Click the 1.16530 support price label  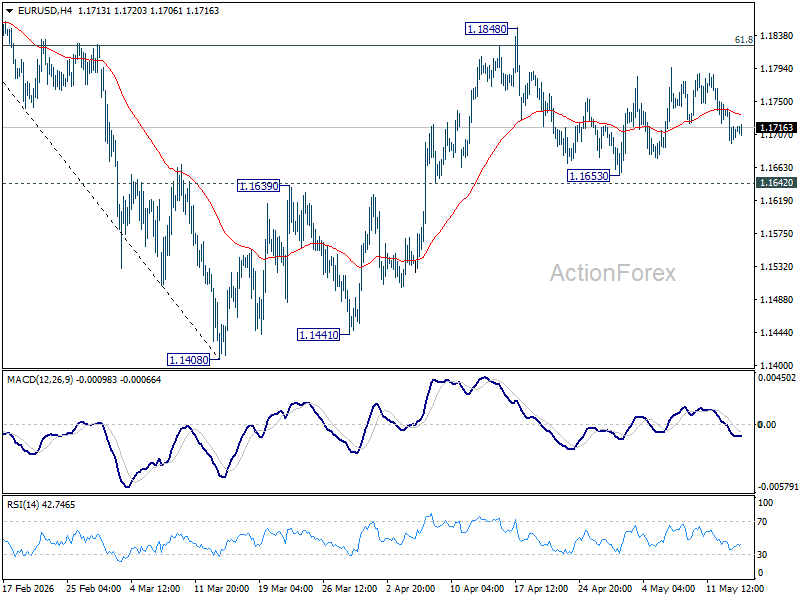(x=589, y=176)
